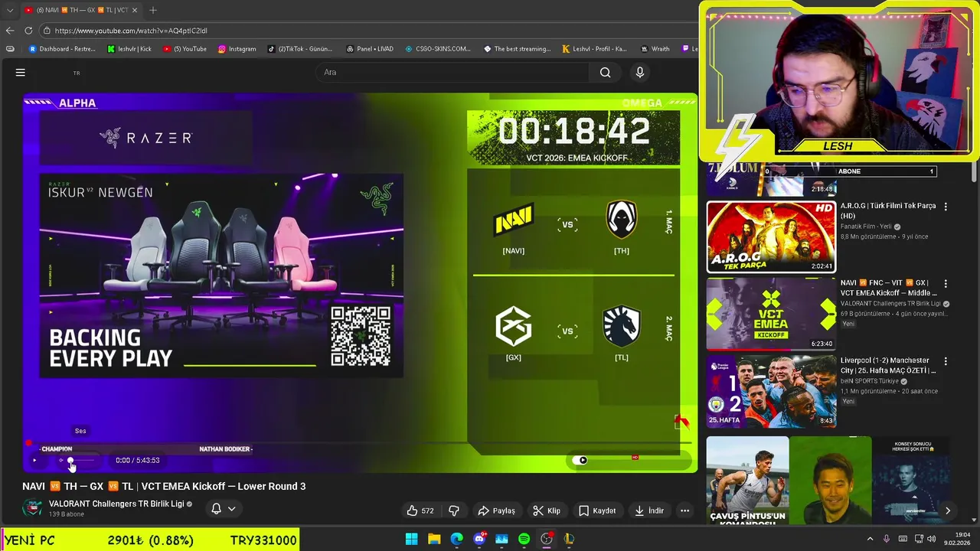Open Spotify from taskbar

(524, 539)
